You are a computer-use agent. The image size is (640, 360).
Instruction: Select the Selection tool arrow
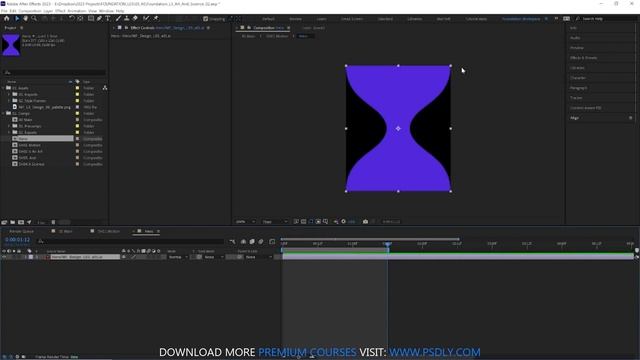[x=17, y=18]
